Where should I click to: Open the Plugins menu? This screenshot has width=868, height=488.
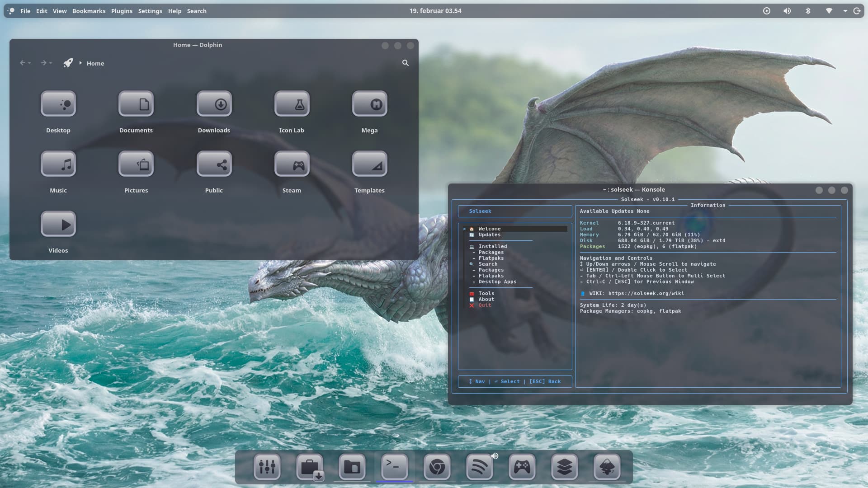coord(122,11)
